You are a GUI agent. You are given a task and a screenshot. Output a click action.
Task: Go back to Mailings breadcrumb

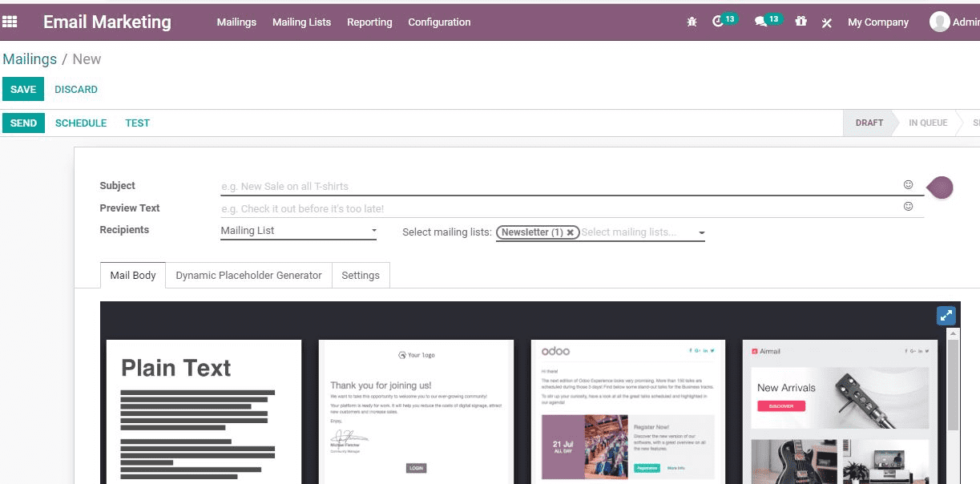30,59
